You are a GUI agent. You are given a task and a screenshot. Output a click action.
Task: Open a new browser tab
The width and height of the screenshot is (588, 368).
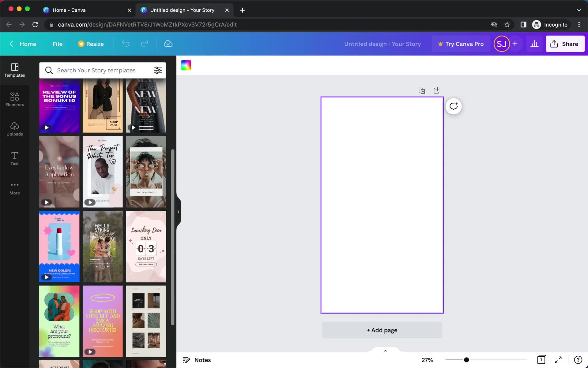pyautogui.click(x=243, y=10)
